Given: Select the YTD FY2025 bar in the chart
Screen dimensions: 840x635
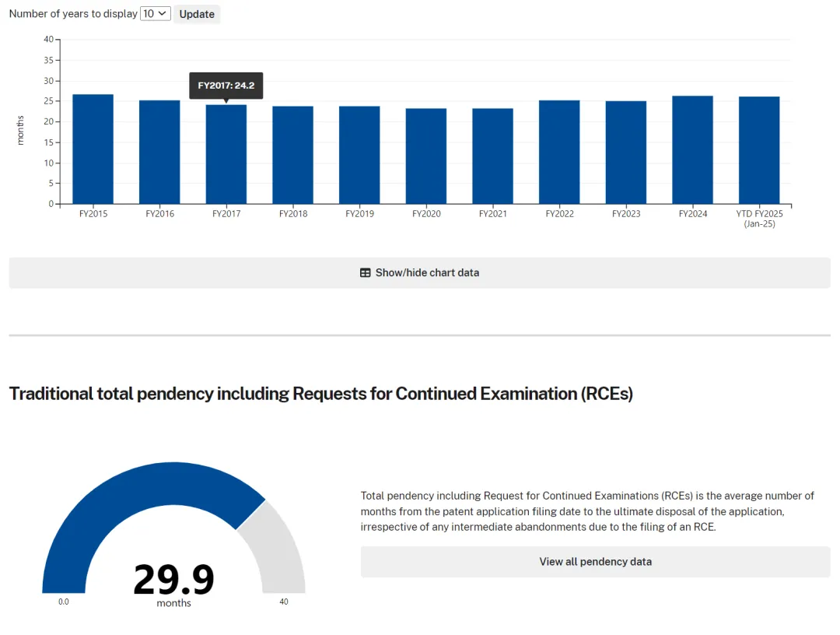Looking at the screenshot, I should 759,150.
